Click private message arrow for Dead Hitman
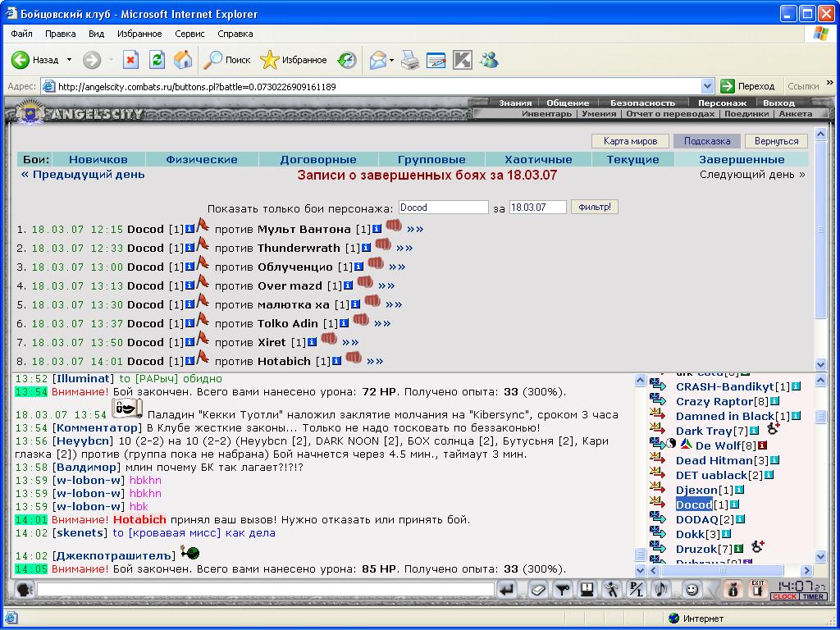Image resolution: width=840 pixels, height=630 pixels. pos(658,459)
